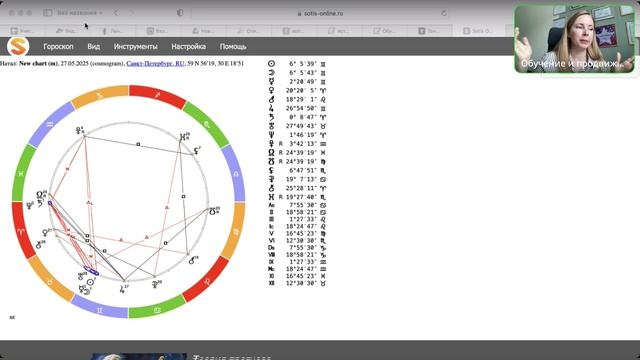Select the Mercury symbol in the positions table
This screenshot has width=640, height=360.
271,82
